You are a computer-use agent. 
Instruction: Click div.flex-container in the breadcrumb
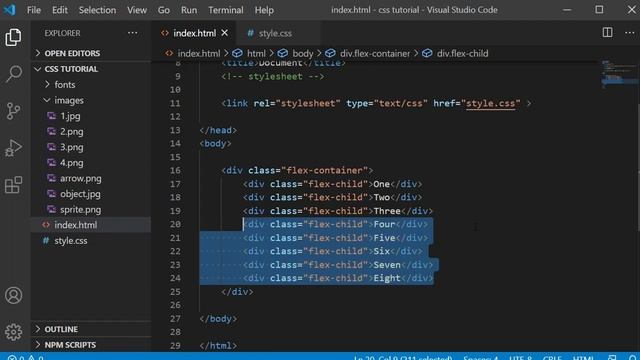click(375, 53)
